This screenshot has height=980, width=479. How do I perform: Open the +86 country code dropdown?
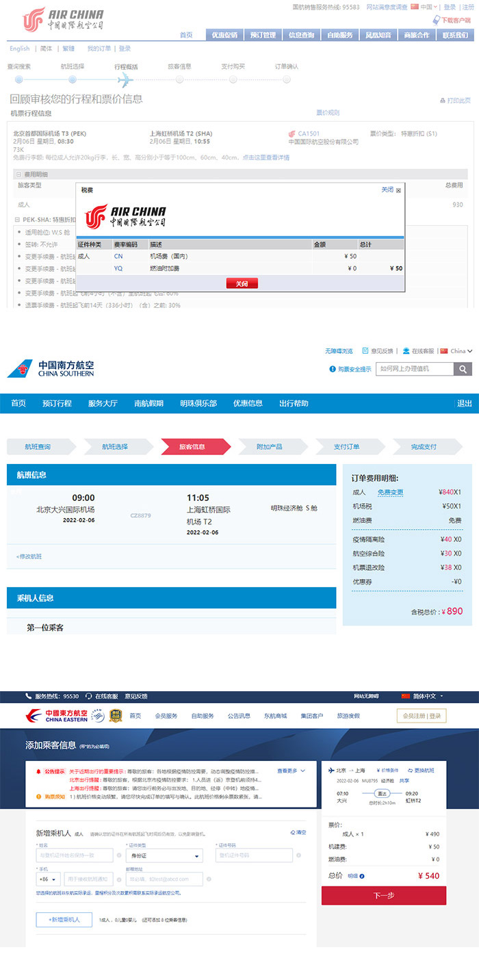pyautogui.click(x=48, y=879)
